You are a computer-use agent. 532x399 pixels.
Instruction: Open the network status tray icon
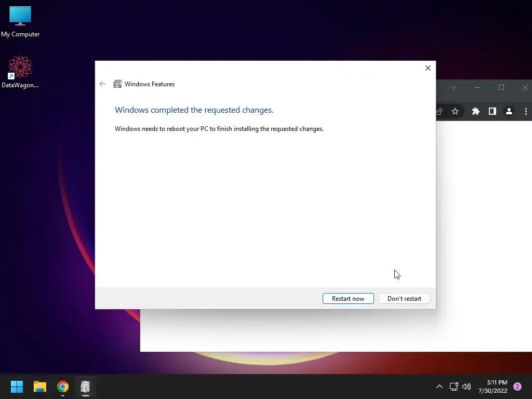point(454,387)
